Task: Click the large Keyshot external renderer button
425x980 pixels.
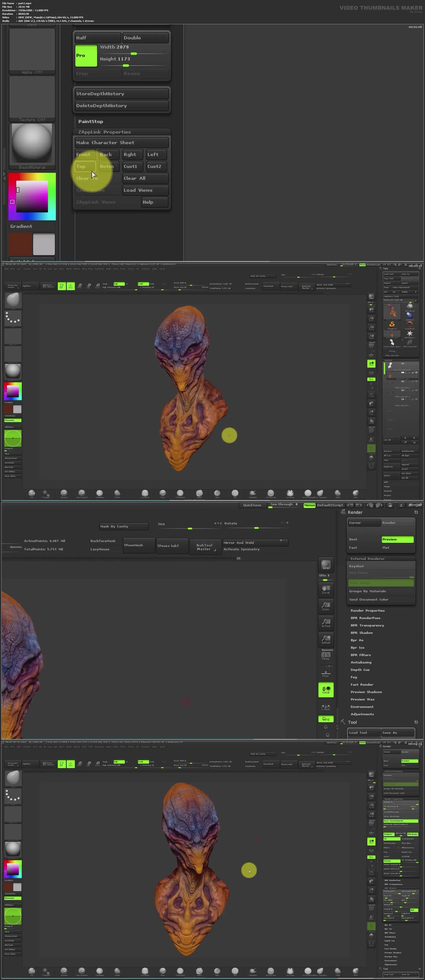Action: click(x=381, y=566)
